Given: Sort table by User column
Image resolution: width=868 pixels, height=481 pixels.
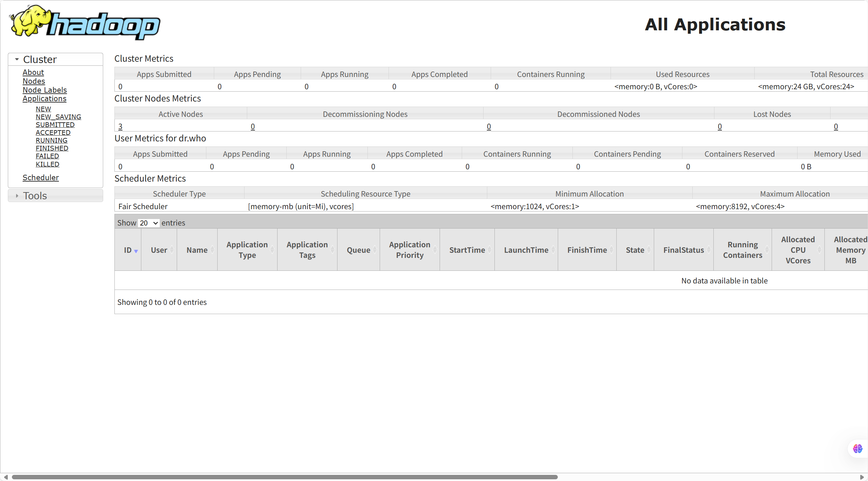Looking at the screenshot, I should [159, 250].
